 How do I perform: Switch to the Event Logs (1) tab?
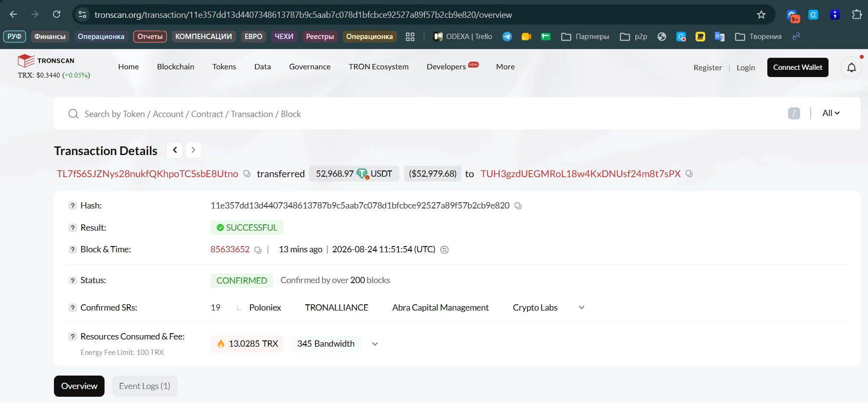[145, 386]
